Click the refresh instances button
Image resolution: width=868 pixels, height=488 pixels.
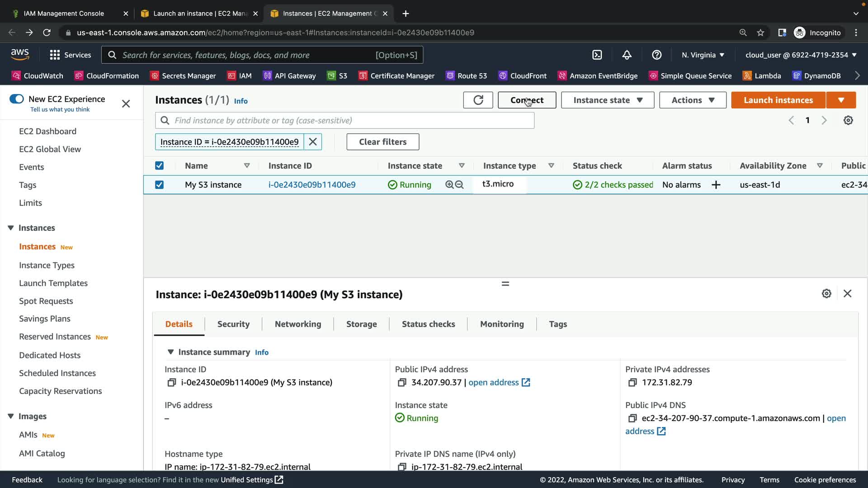[478, 100]
